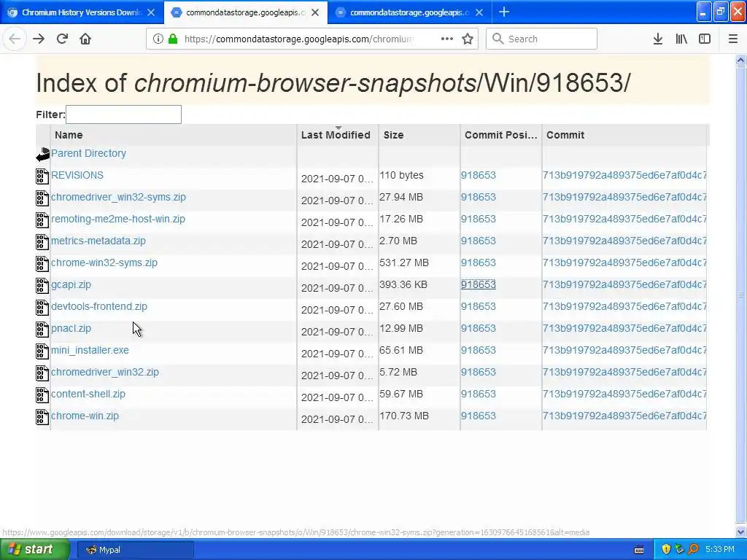Click the 170.73 MB size cell
747x560 pixels.
(404, 416)
